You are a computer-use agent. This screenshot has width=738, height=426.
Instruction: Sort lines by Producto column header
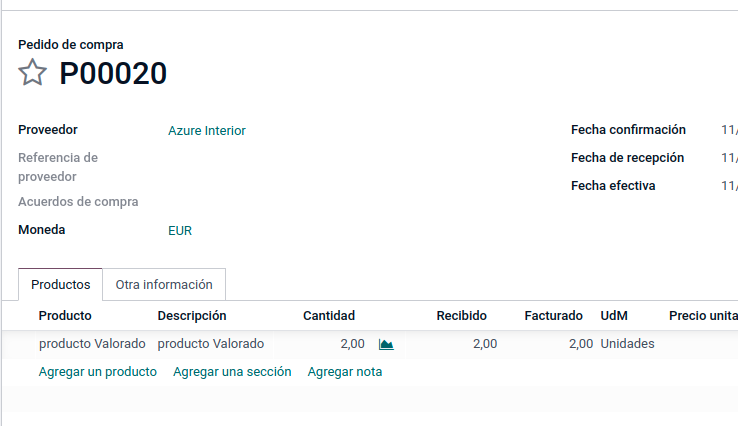(x=65, y=315)
